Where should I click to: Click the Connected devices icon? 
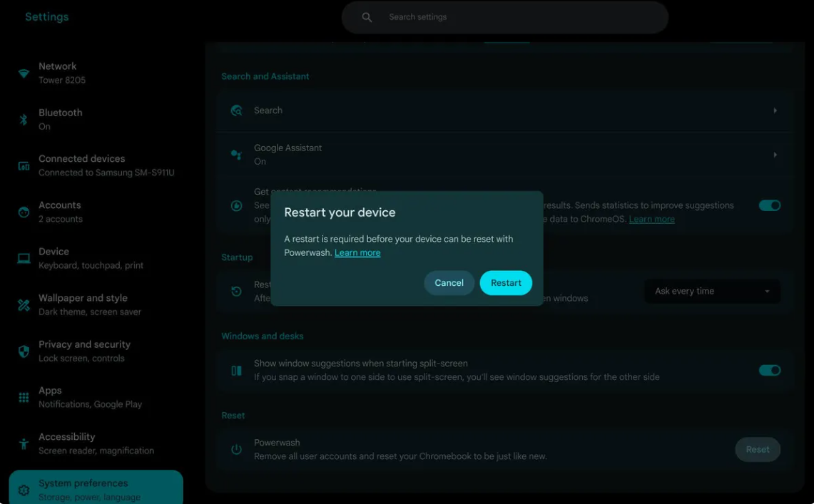pos(24,166)
